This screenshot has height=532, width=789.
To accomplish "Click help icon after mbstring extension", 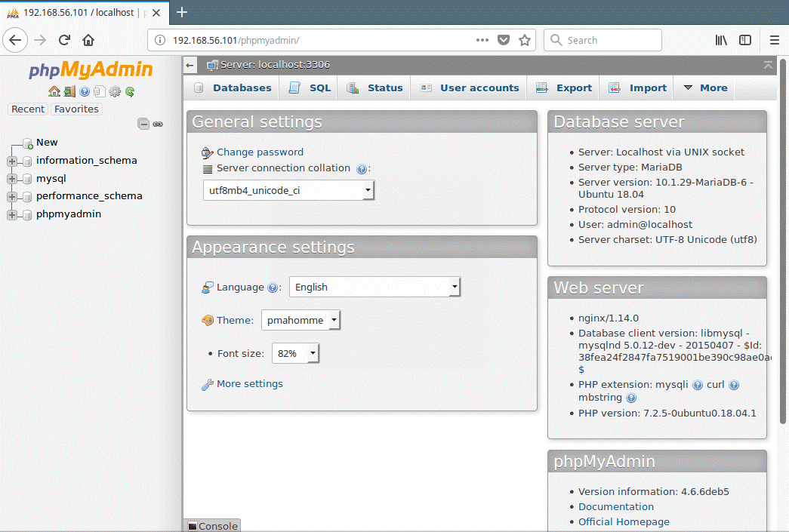I will point(631,398).
